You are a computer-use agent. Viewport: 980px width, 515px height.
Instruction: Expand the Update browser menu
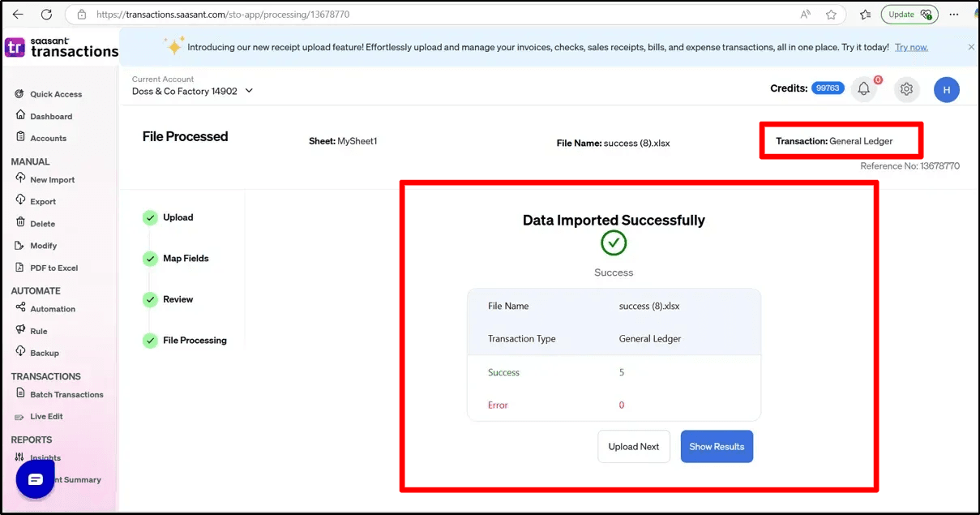(x=909, y=14)
